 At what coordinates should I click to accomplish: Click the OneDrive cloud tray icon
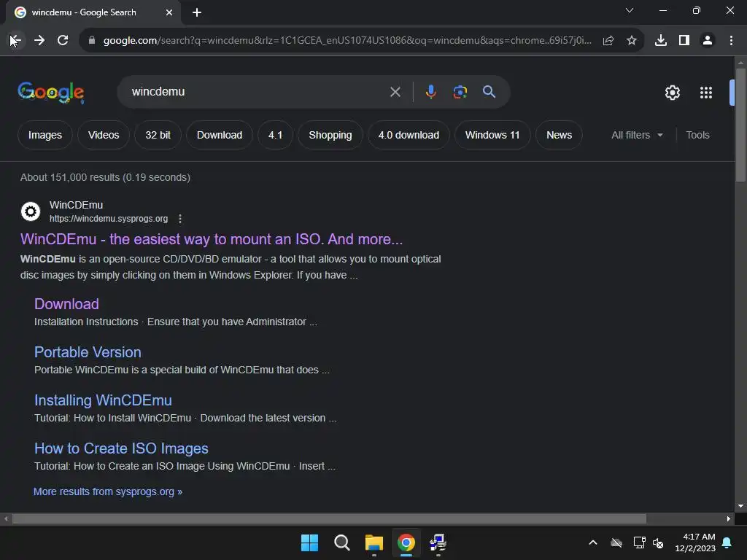pyautogui.click(x=616, y=542)
